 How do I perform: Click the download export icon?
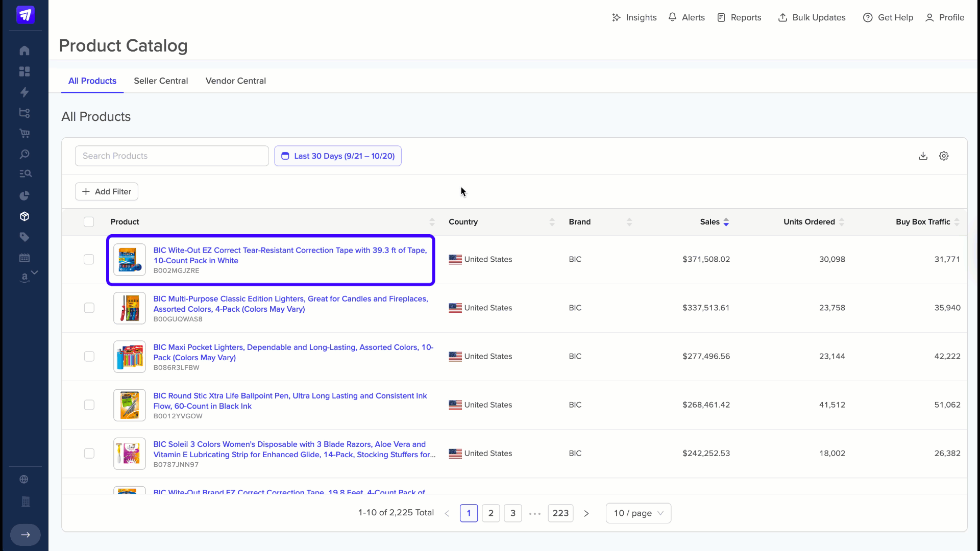[x=923, y=156]
